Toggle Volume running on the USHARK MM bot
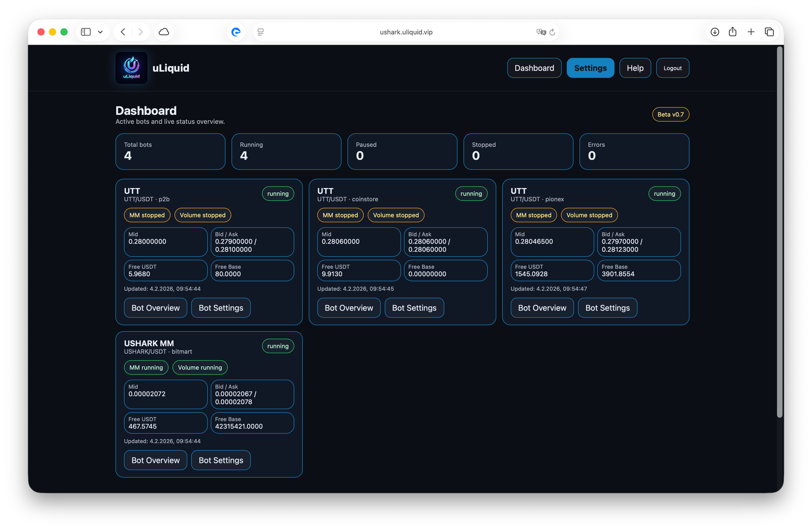Viewport: 812px width, 530px height. (200, 367)
